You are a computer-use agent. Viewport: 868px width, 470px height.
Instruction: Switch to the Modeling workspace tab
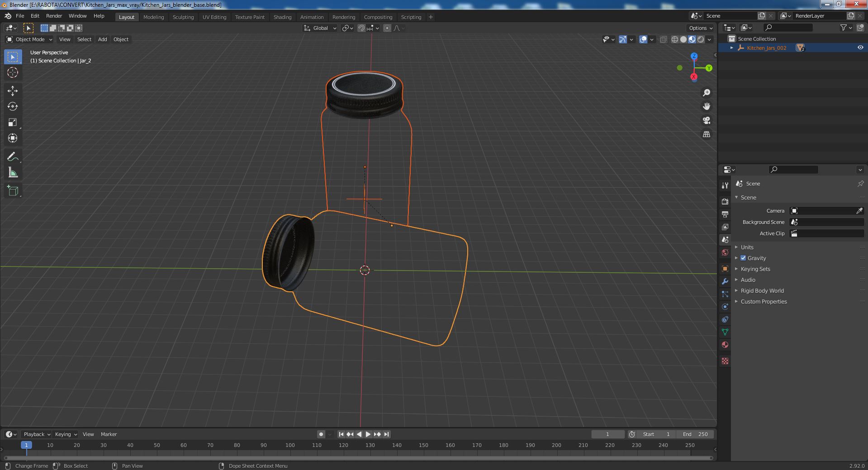[153, 17]
